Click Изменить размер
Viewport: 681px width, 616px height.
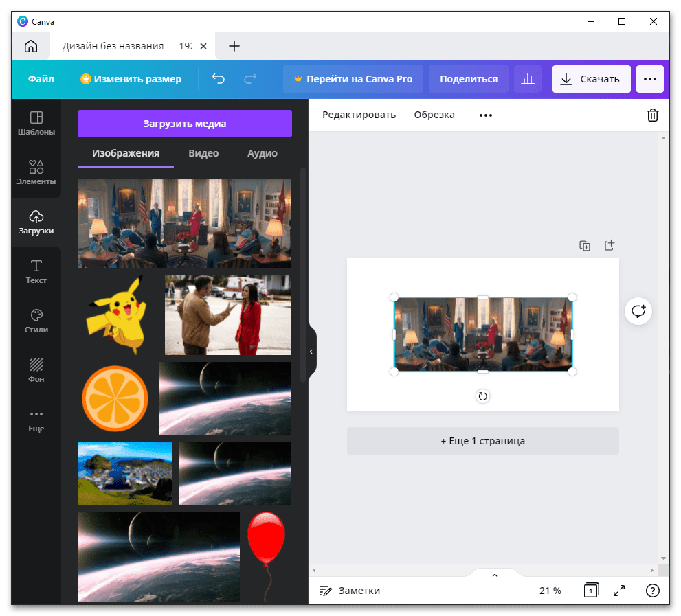point(131,79)
